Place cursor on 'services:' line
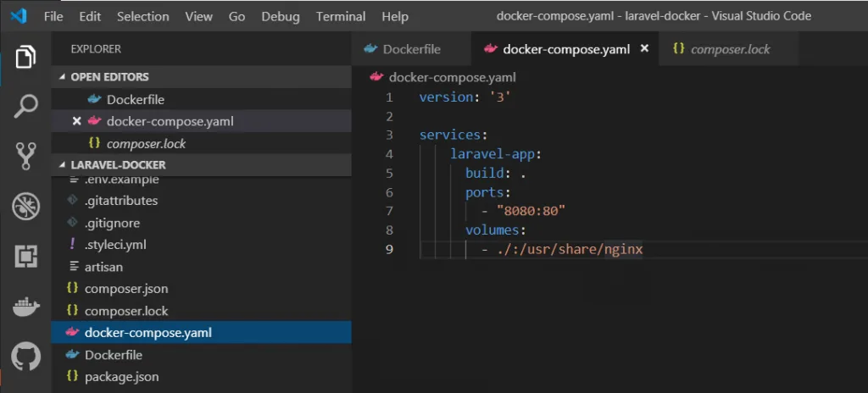Image resolution: width=868 pixels, height=393 pixels. (453, 135)
